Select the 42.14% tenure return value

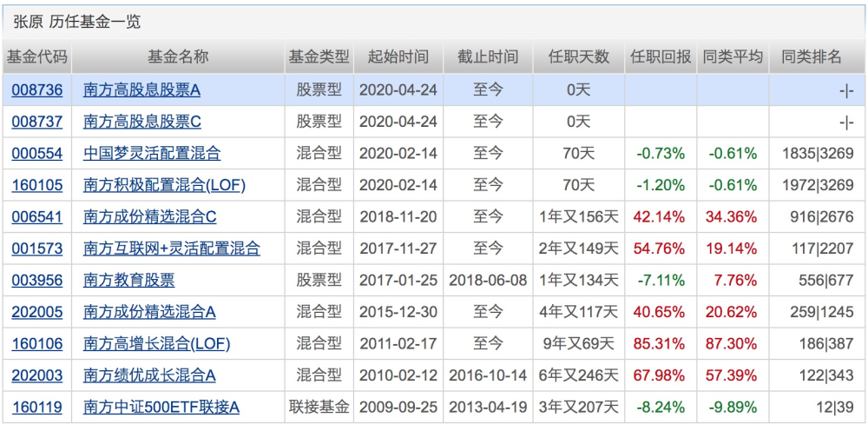(661, 217)
